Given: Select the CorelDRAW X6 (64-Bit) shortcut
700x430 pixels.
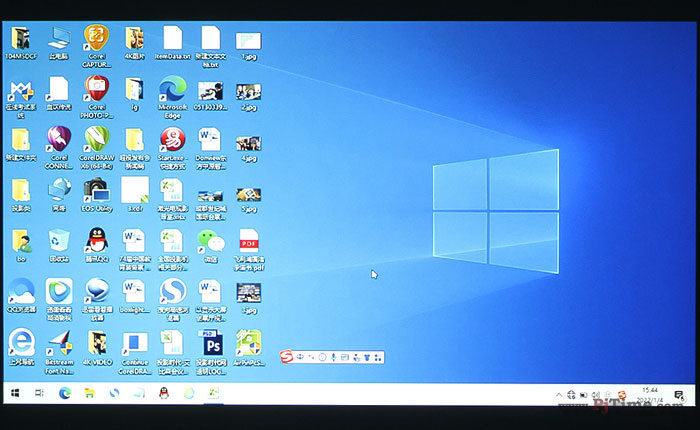Looking at the screenshot, I should [x=97, y=139].
